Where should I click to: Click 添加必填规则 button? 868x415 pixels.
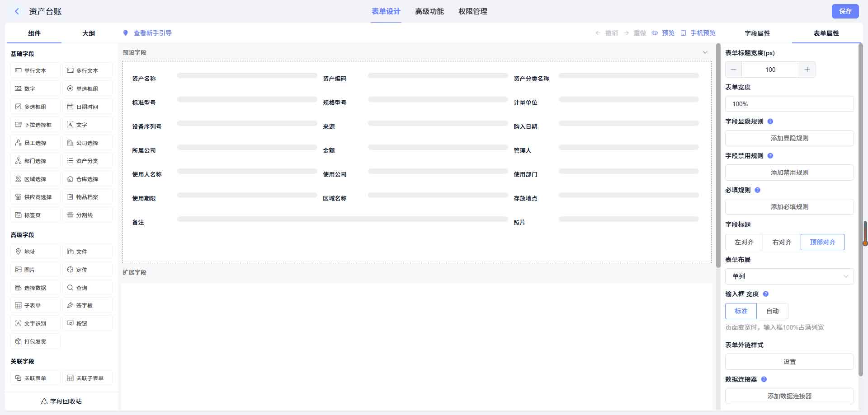[789, 207]
